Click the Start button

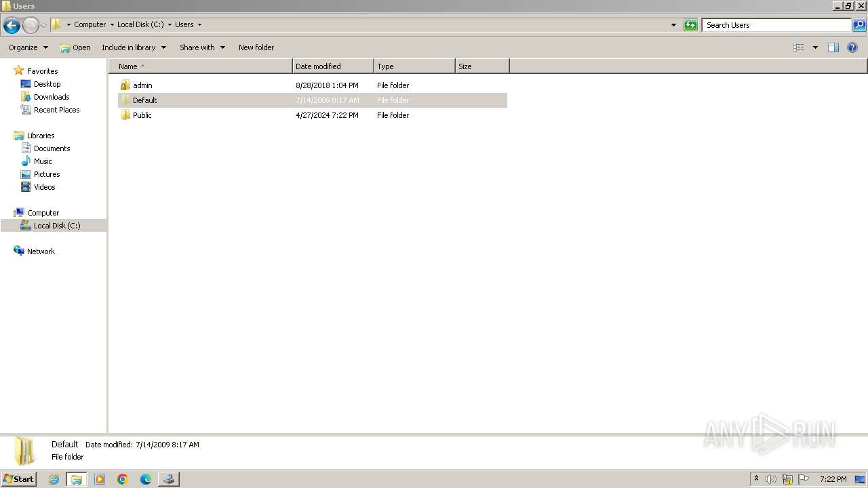[19, 479]
